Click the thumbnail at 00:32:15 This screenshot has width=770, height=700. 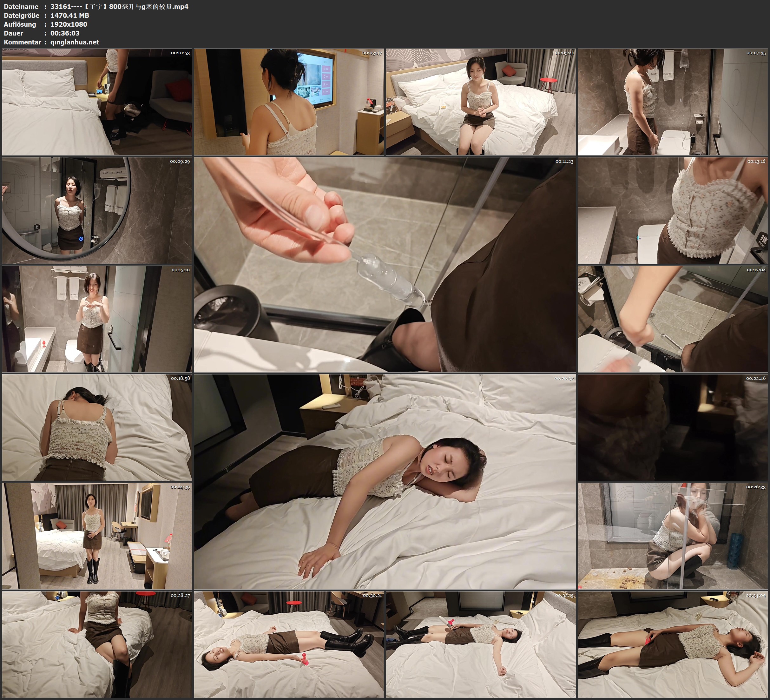pyautogui.click(x=480, y=644)
